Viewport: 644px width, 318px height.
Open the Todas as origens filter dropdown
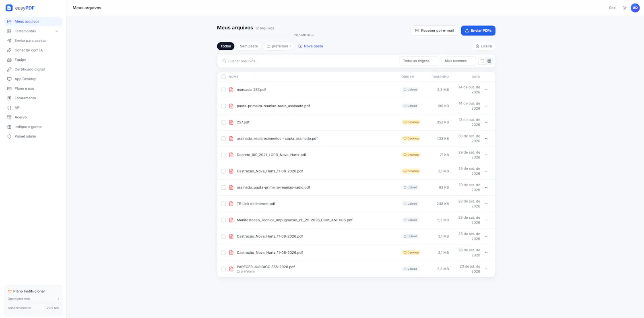[419, 61]
